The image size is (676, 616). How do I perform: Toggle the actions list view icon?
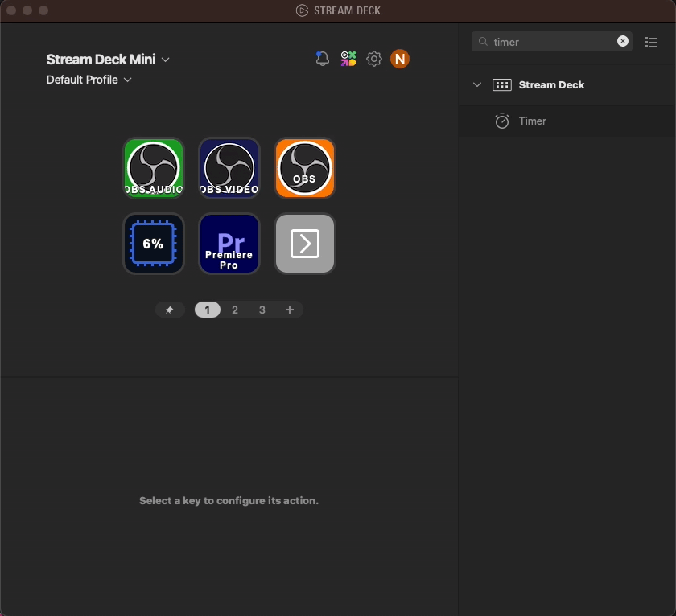click(x=651, y=42)
